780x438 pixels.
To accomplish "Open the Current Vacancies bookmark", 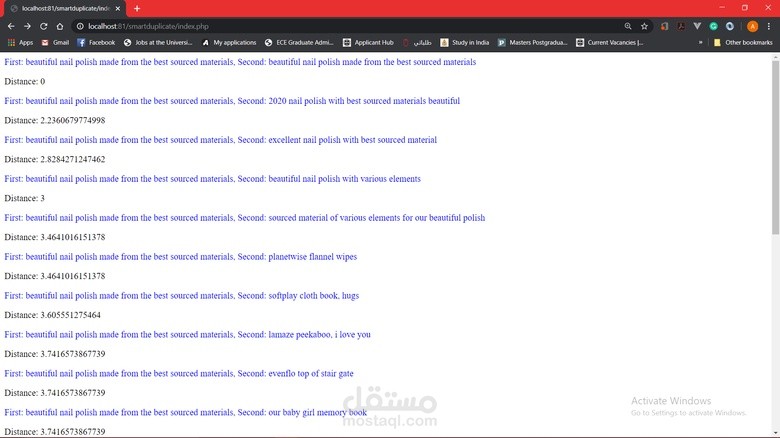I will [x=609, y=43].
